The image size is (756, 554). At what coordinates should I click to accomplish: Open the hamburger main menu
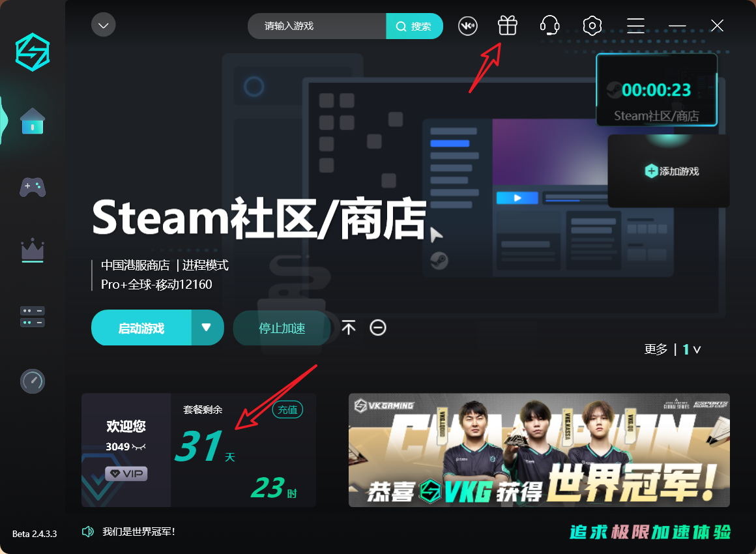tap(635, 25)
